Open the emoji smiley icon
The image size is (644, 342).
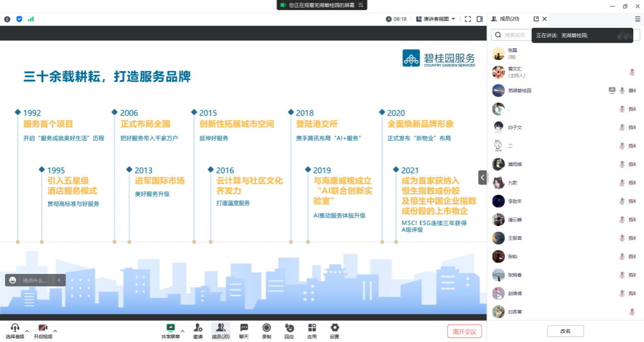point(13,280)
